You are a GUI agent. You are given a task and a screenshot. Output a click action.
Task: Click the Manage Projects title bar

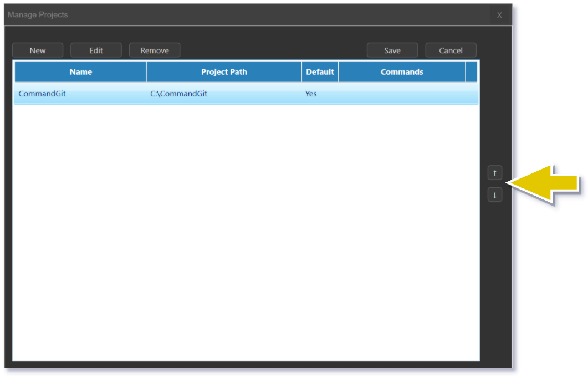coord(222,15)
